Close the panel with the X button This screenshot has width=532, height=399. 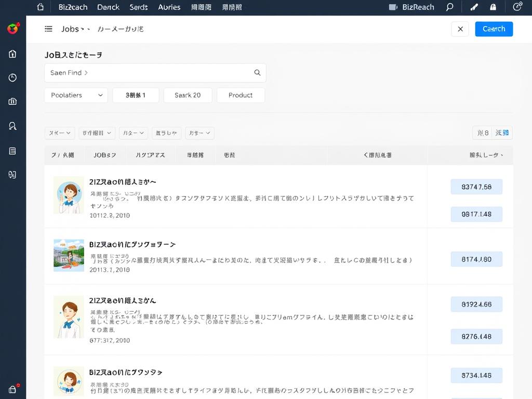click(460, 29)
